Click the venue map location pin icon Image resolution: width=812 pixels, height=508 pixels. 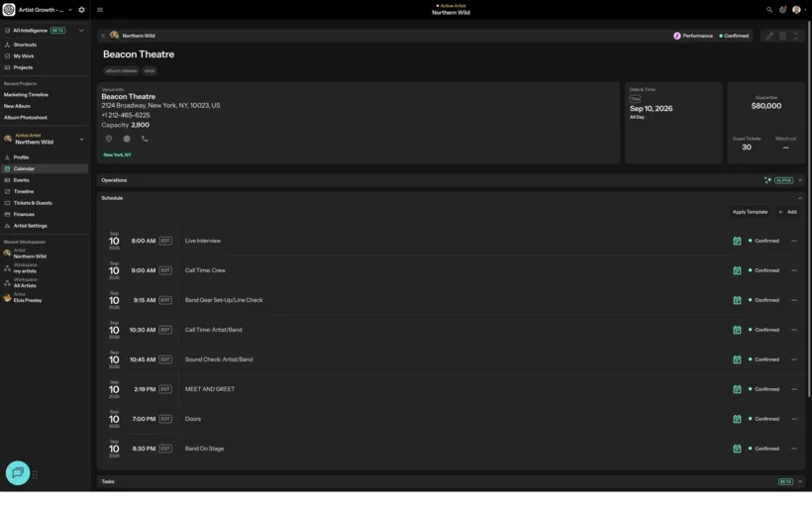coord(109,139)
